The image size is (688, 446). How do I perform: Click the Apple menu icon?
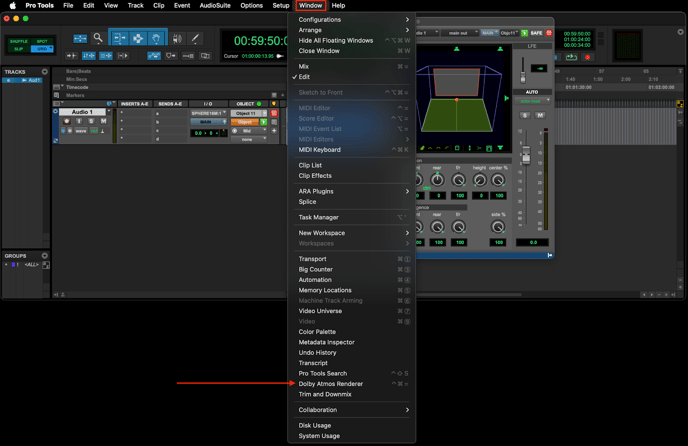pyautogui.click(x=12, y=5)
